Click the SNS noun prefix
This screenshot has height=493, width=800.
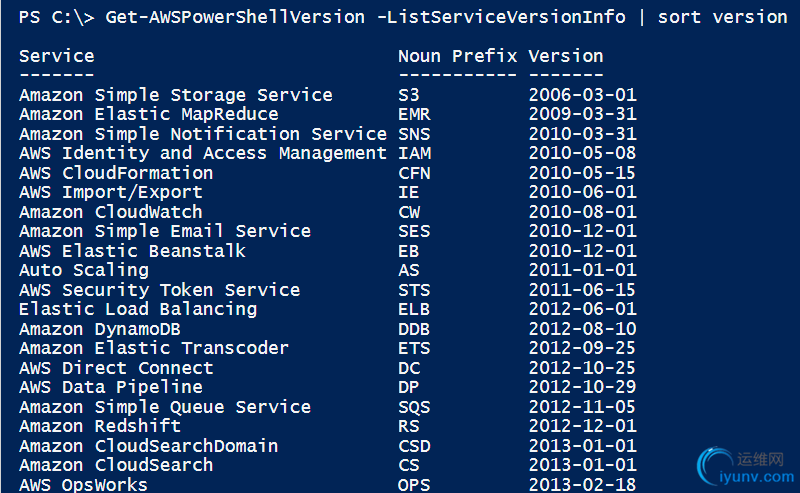point(414,134)
